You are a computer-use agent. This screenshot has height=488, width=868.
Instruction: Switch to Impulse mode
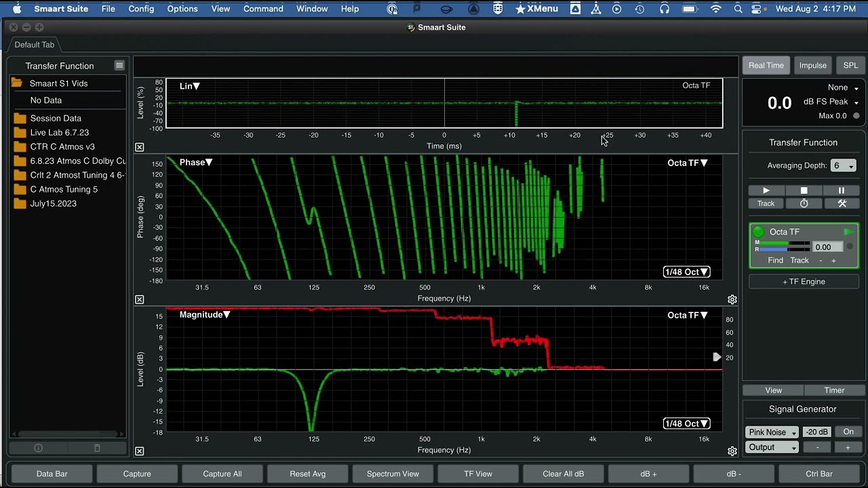(813, 65)
